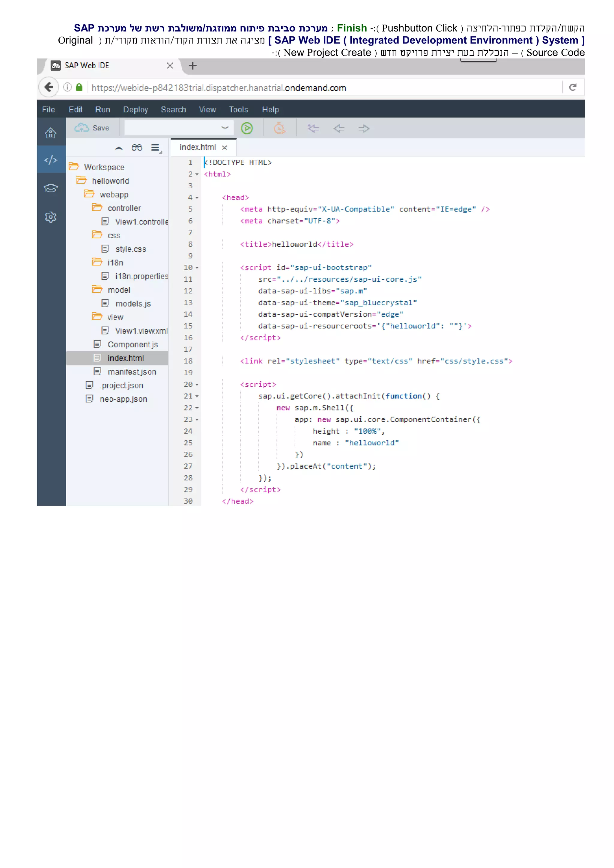
Task: Click the site information icon in address bar
Action: coord(67,87)
